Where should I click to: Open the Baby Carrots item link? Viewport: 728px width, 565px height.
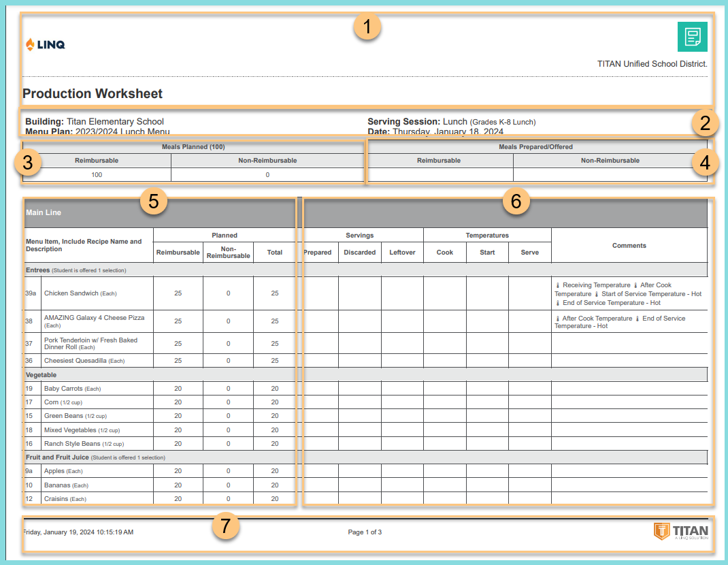(x=64, y=387)
